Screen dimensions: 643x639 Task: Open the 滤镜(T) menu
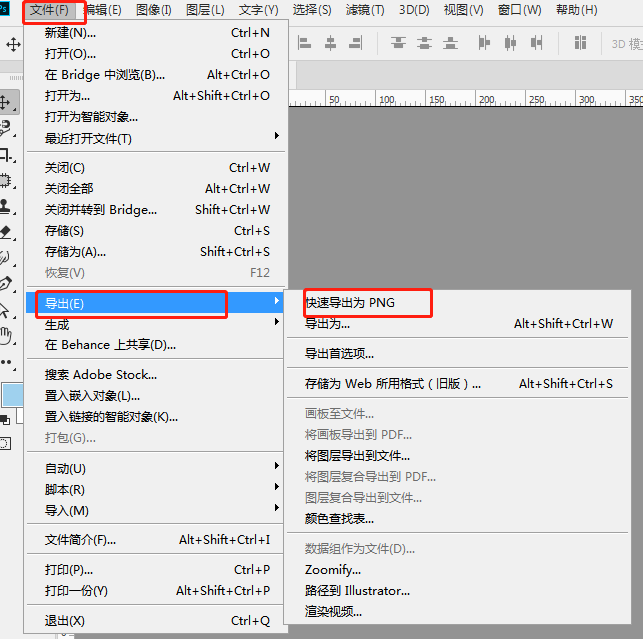point(365,9)
